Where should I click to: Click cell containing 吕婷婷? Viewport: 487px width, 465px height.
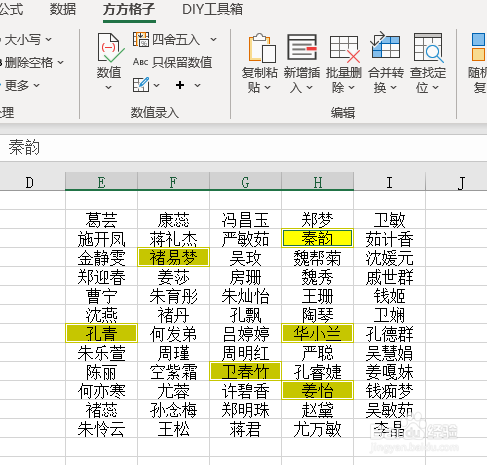pyautogui.click(x=245, y=333)
